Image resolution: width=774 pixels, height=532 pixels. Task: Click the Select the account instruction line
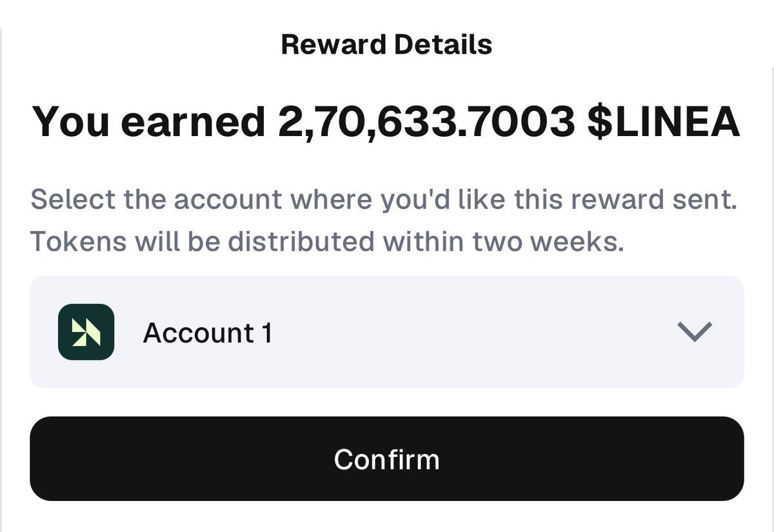pos(383,200)
